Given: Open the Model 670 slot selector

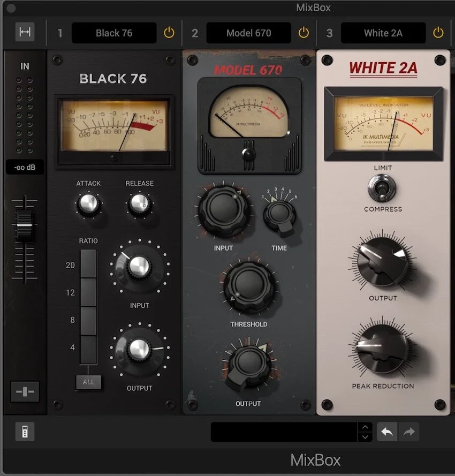Looking at the screenshot, I should (248, 33).
